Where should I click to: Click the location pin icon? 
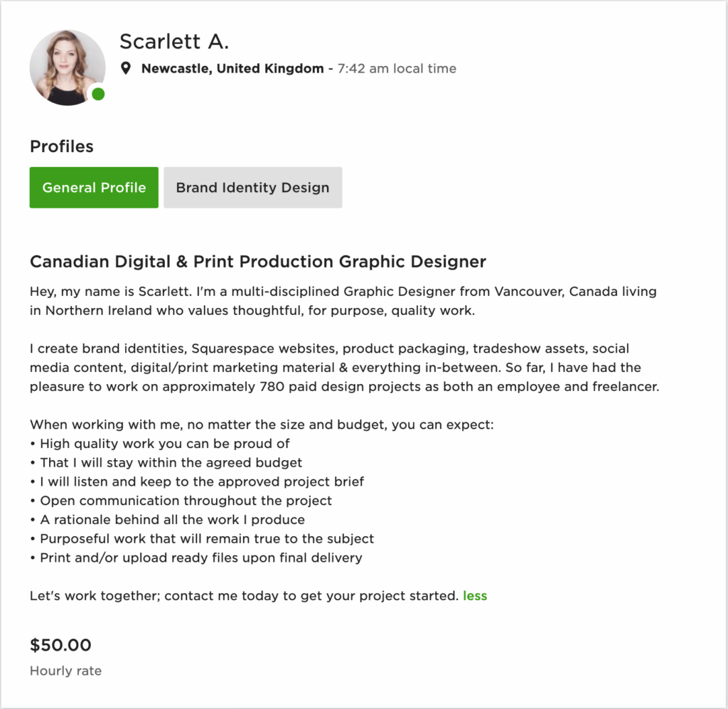point(127,69)
